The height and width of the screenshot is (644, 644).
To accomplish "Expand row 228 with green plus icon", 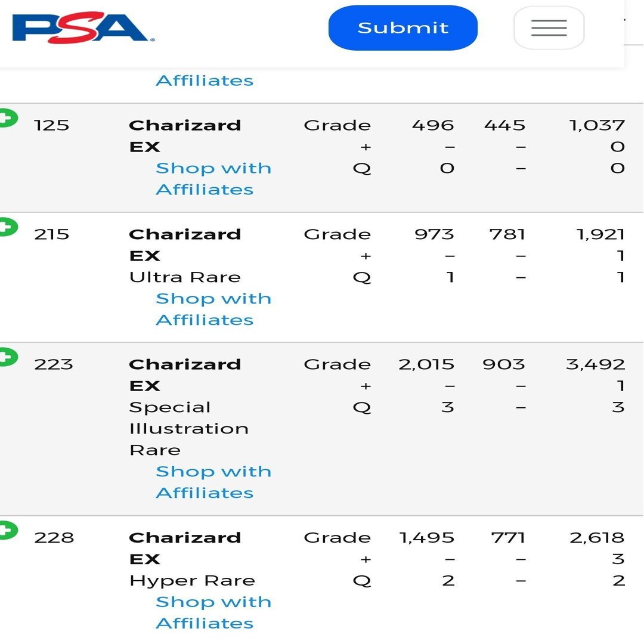I will tap(8, 530).
